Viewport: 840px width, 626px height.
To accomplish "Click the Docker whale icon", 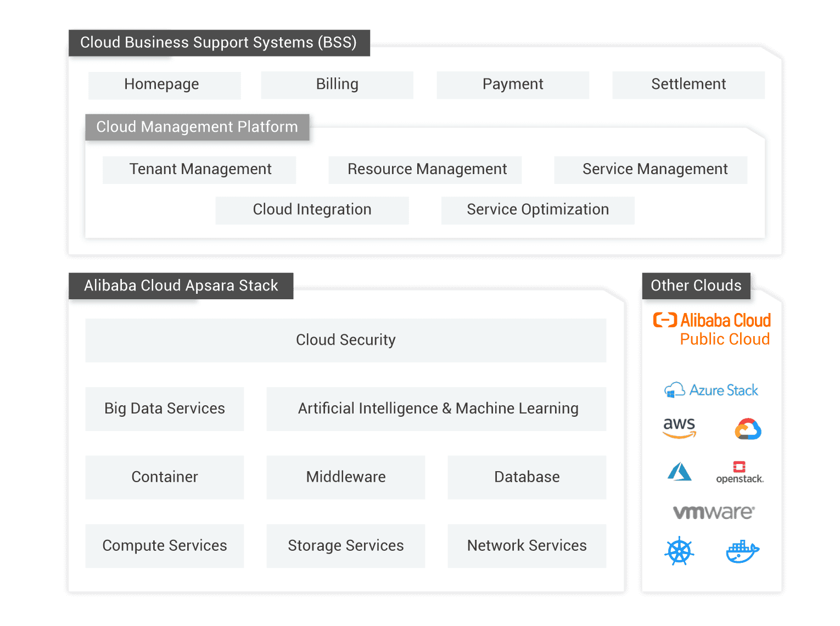I will tap(742, 551).
